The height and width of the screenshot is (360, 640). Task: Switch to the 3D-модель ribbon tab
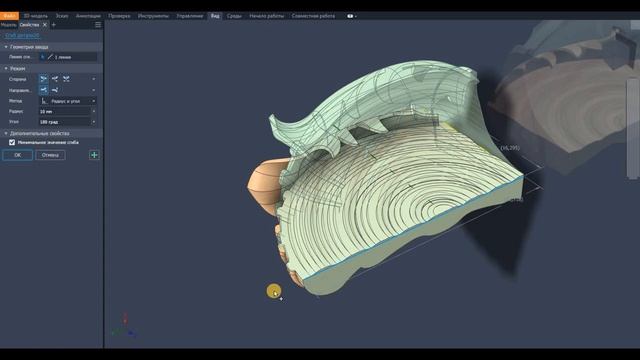click(36, 16)
